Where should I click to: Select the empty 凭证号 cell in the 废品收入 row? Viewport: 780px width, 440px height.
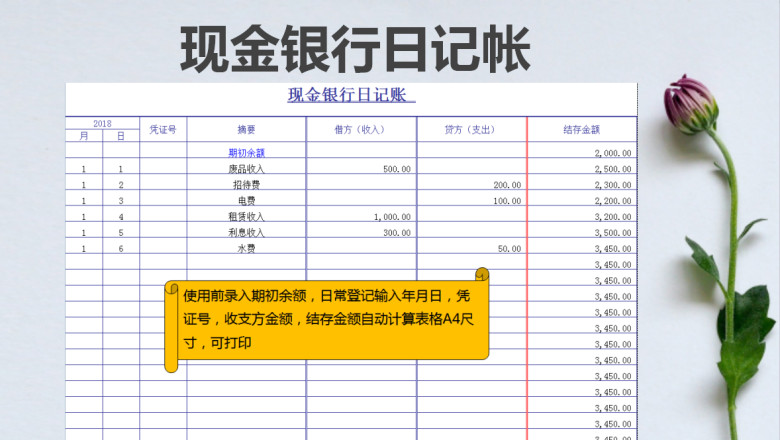[163, 167]
